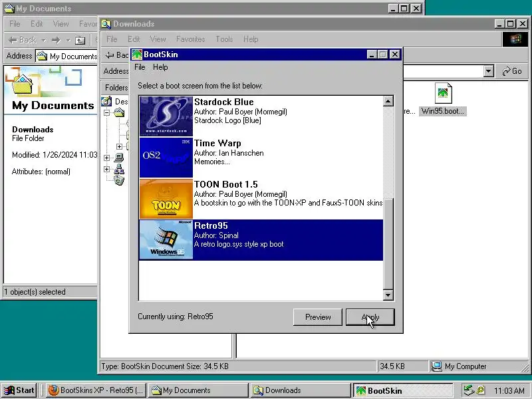Click the Preview button in BootSkin
This screenshot has width=532, height=399.
[x=318, y=317]
